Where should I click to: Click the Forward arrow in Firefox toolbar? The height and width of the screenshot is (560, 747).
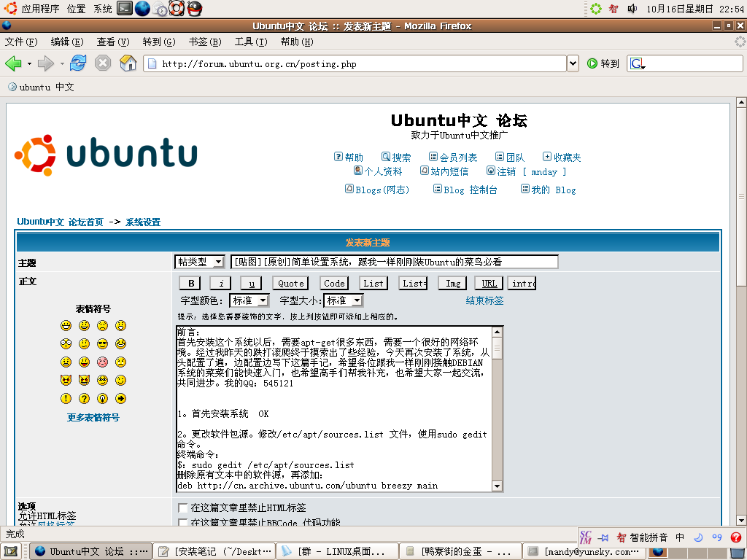point(46,63)
